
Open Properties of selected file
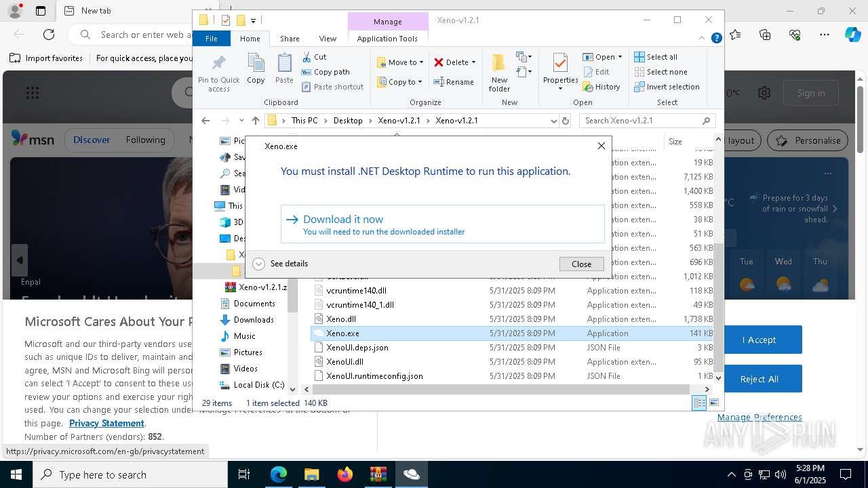pyautogui.click(x=560, y=72)
